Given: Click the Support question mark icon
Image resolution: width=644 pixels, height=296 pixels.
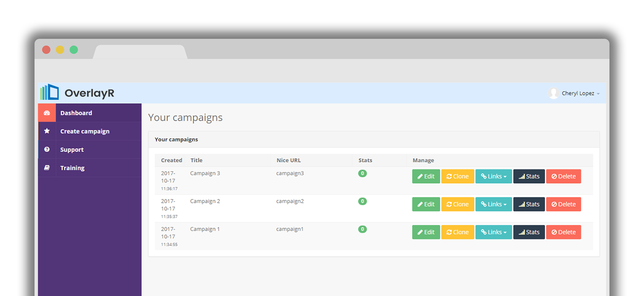Looking at the screenshot, I should coord(47,149).
